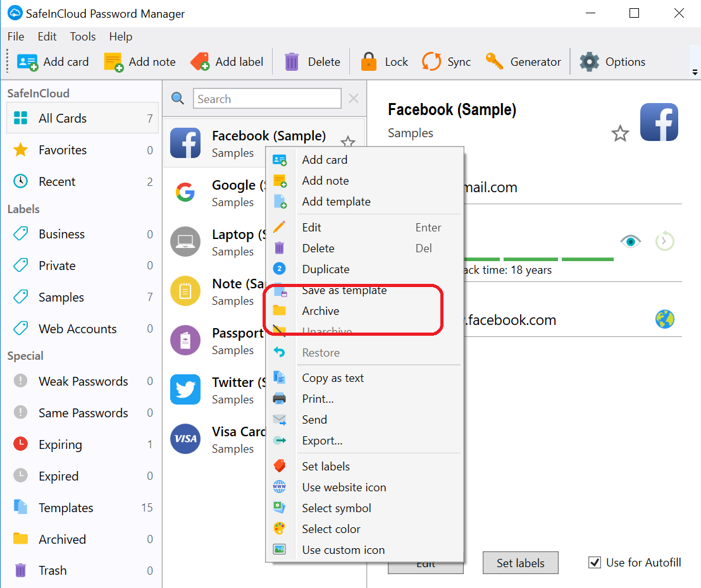Screen dimensions: 701x588
Task: Open Favorites in sidebar
Action: tap(83, 150)
